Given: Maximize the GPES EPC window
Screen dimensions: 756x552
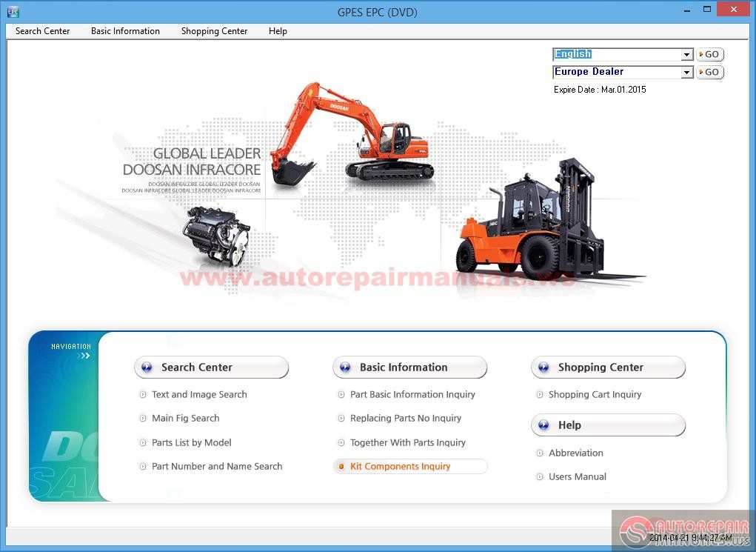Looking at the screenshot, I should [707, 10].
